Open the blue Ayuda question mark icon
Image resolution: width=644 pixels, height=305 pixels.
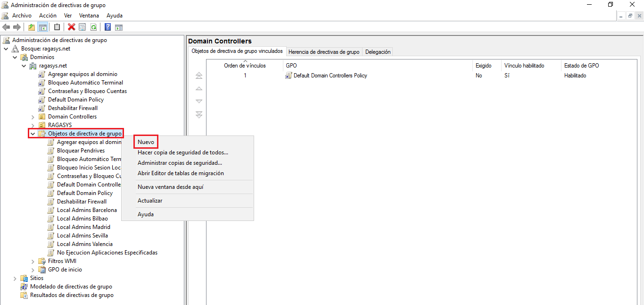tap(107, 27)
